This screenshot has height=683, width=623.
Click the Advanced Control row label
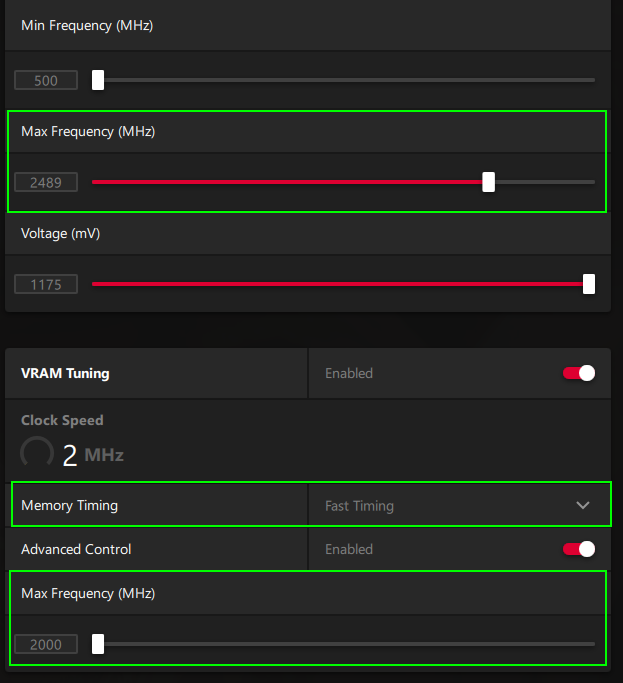[76, 549]
